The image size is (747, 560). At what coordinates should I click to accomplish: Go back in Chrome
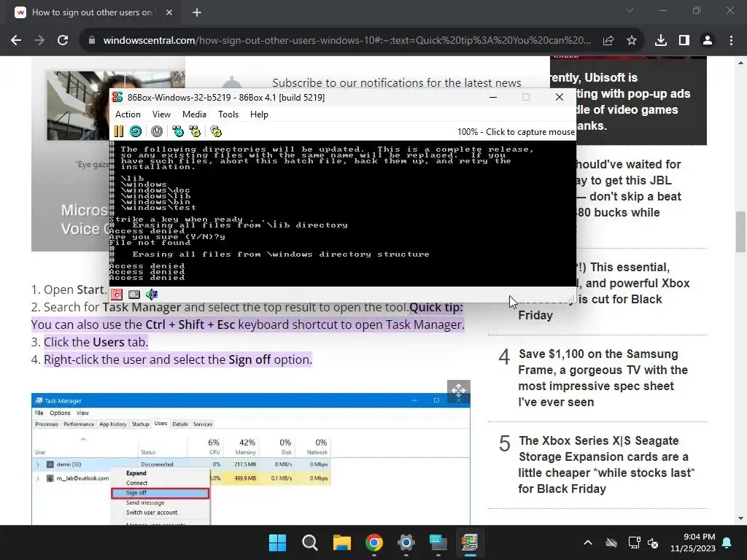(16, 41)
